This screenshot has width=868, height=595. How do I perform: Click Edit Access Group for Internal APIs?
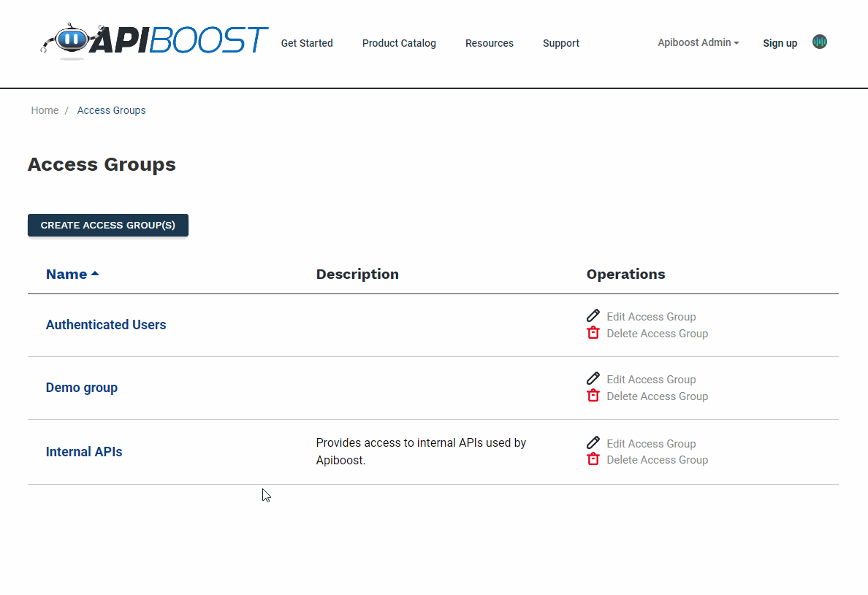click(651, 443)
